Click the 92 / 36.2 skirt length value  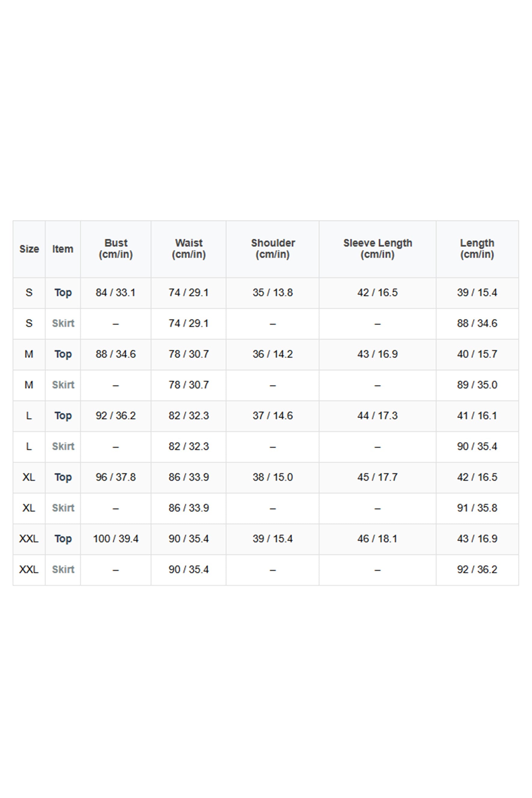click(477, 569)
